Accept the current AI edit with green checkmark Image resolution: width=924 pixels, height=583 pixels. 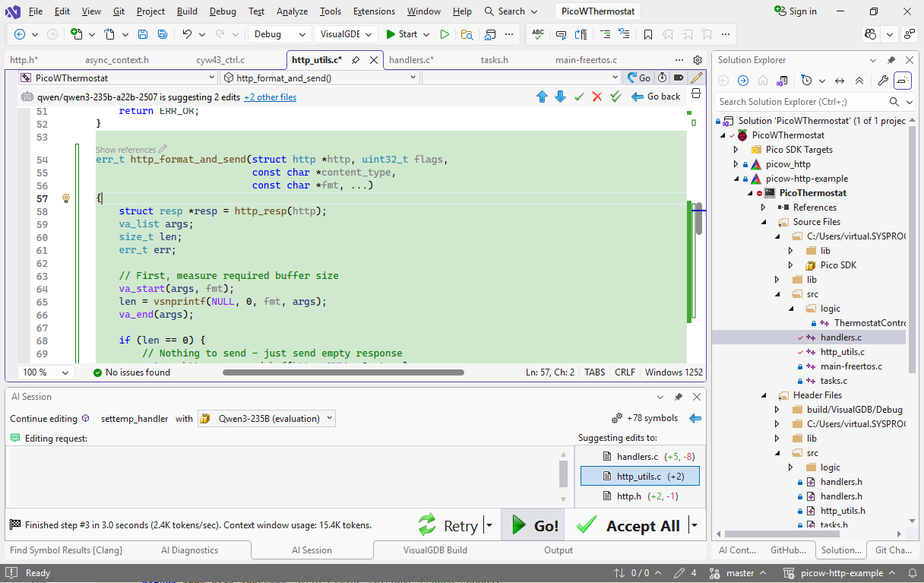point(579,97)
